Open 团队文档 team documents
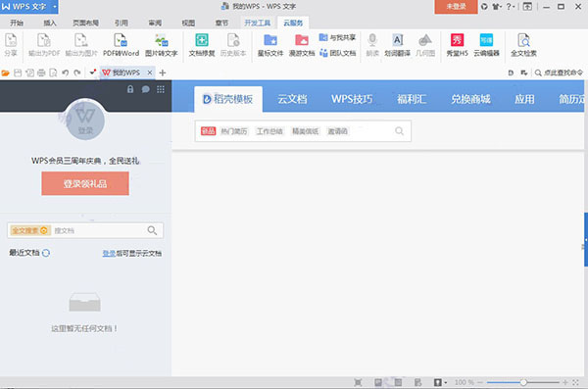The image size is (588, 389). (x=337, y=53)
